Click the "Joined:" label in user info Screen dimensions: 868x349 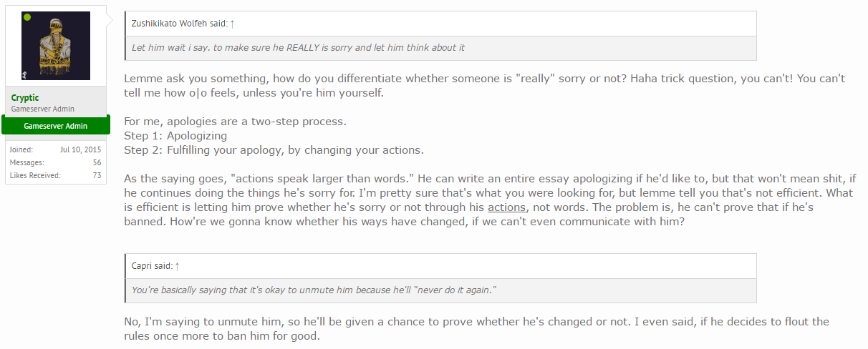pos(22,150)
